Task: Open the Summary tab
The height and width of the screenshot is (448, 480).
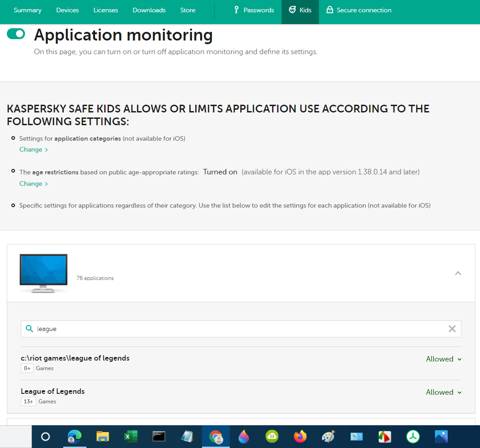Action: (x=28, y=10)
